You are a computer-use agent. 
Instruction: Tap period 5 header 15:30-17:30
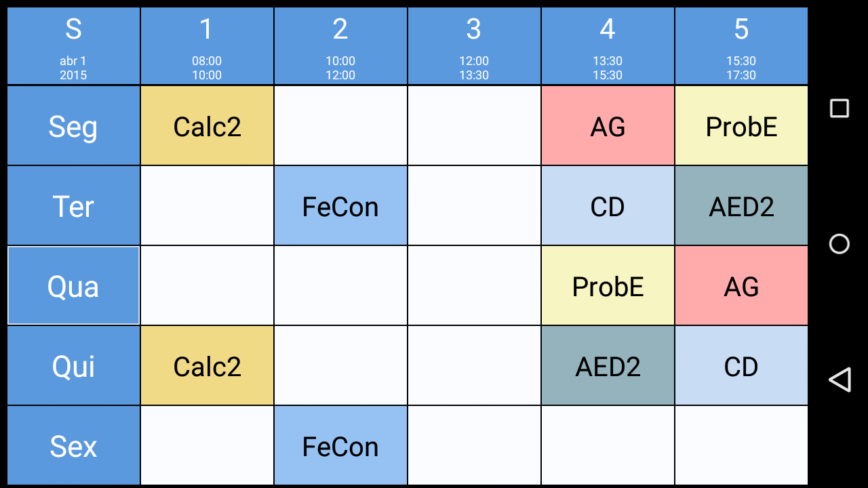tap(741, 46)
